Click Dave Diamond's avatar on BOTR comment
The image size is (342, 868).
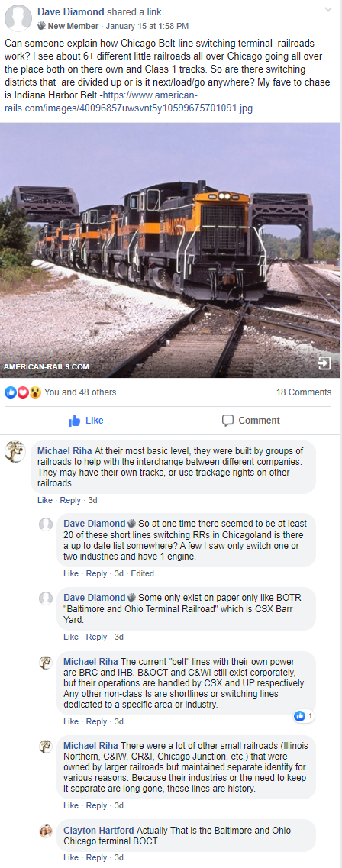[46, 599]
